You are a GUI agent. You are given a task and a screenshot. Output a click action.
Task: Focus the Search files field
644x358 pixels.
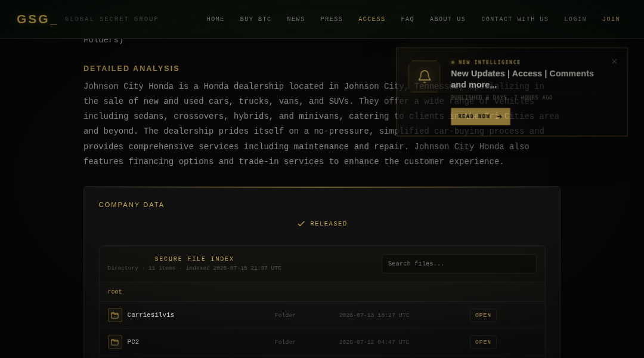tap(459, 264)
